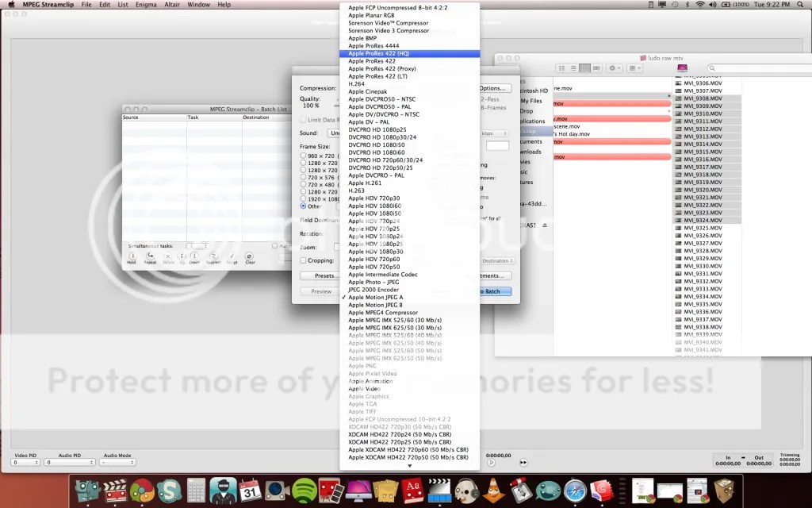This screenshot has height=508, width=812.
Task: Click the eject icon in Finder sidebar
Action: click(544, 225)
